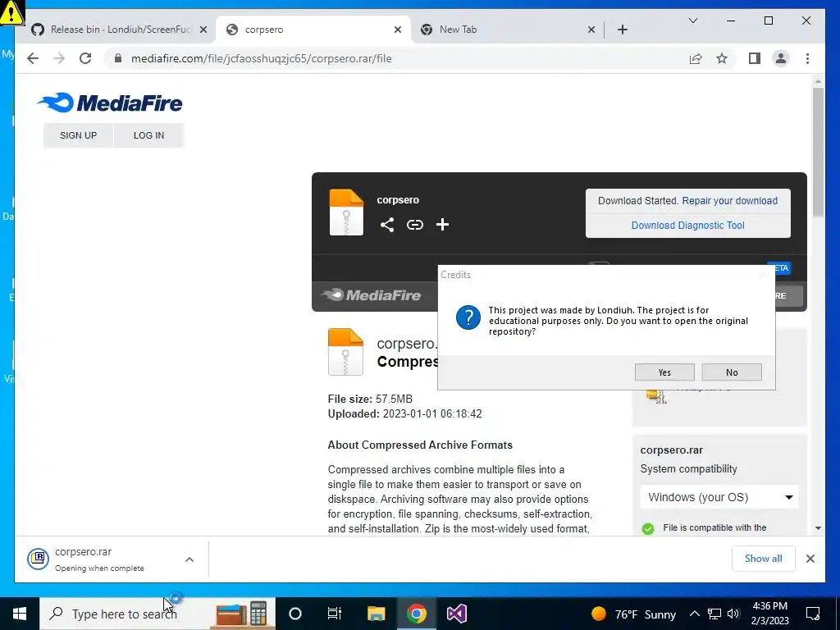Open the Windows Start menu
This screenshot has width=840, height=630.
pyautogui.click(x=20, y=614)
